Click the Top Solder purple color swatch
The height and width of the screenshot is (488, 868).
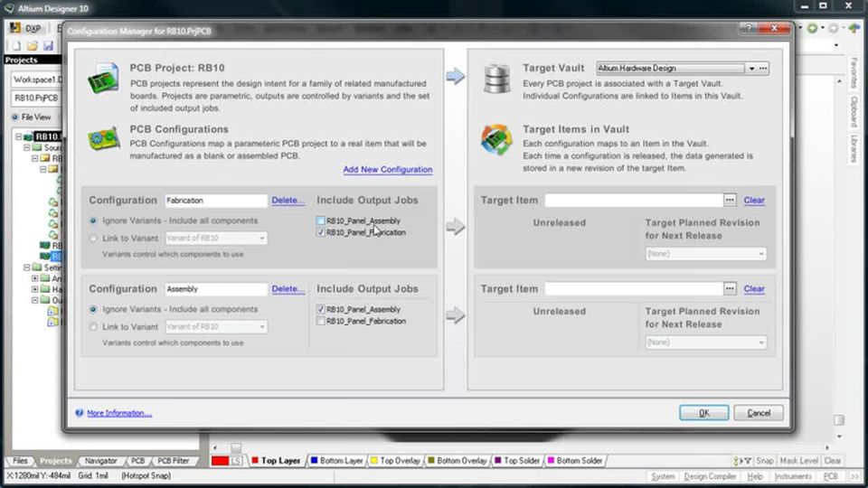click(497, 460)
